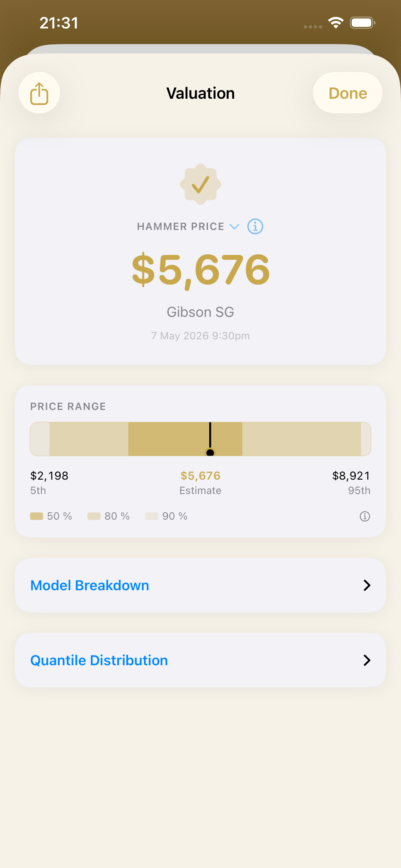Tap the share icon at top left
This screenshot has height=868, width=401.
click(x=39, y=93)
